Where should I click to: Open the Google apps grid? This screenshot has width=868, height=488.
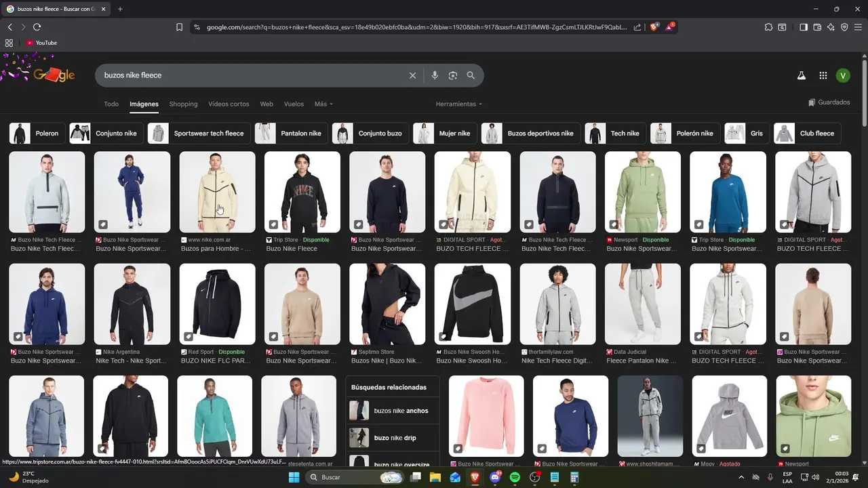(823, 76)
